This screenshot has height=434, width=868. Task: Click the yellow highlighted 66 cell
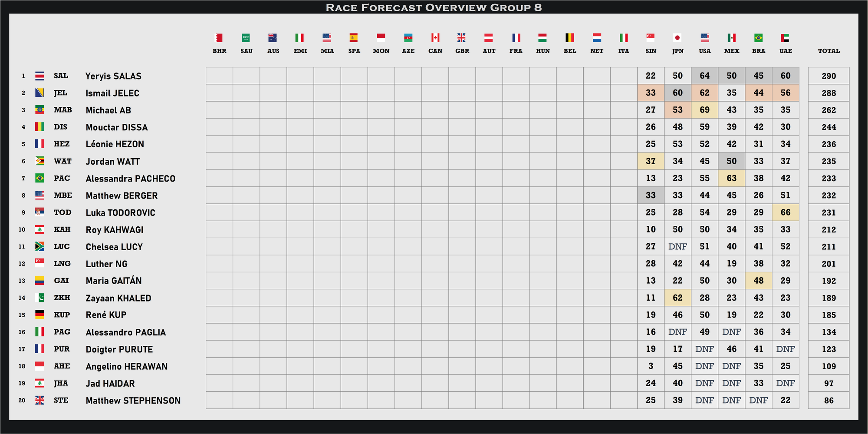pos(786,212)
